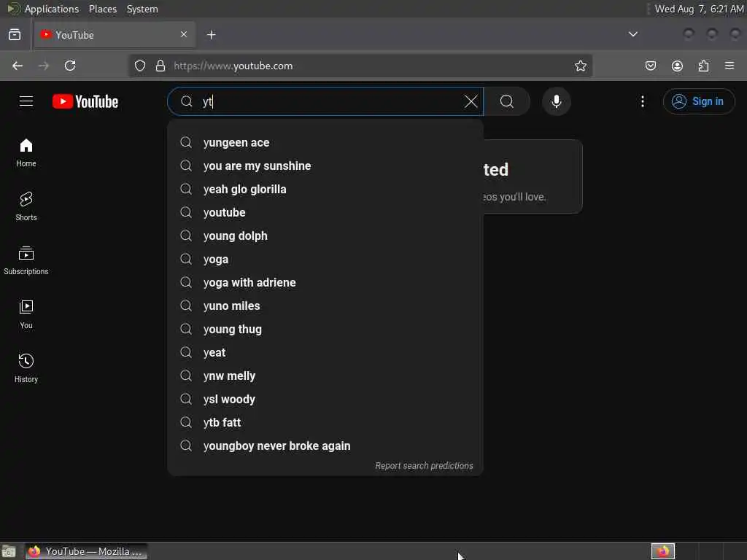This screenshot has width=747, height=560.
Task: Open the You section in the sidebar
Action: point(26,314)
